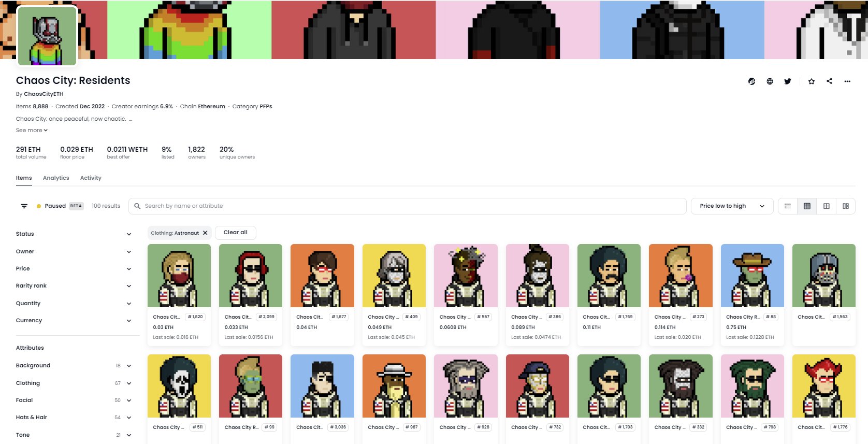Toggle the Paused live updates indicator
Viewport: 868px width, 444px height.
click(x=60, y=206)
